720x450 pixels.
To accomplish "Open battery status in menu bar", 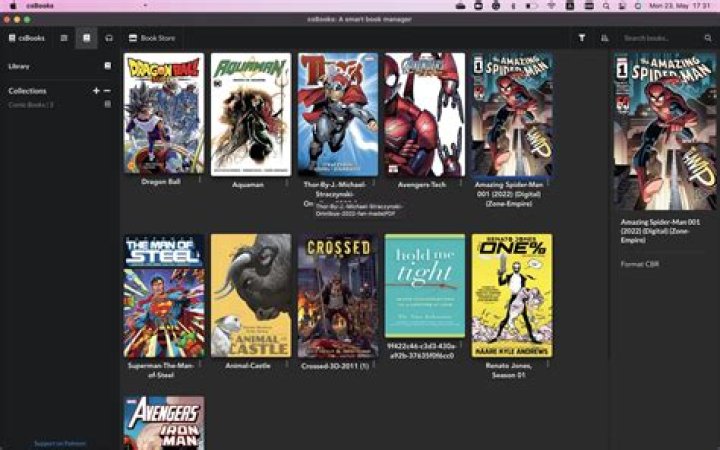I will (x=531, y=6).
